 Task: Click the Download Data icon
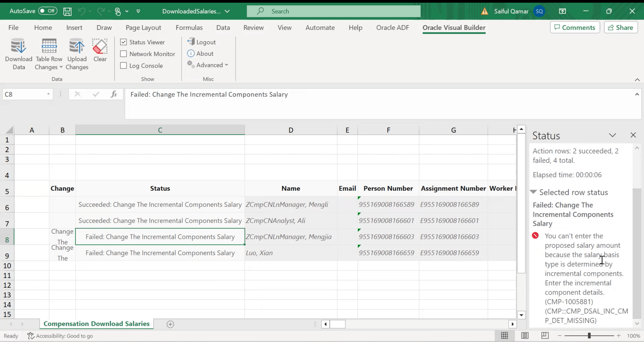pyautogui.click(x=19, y=46)
